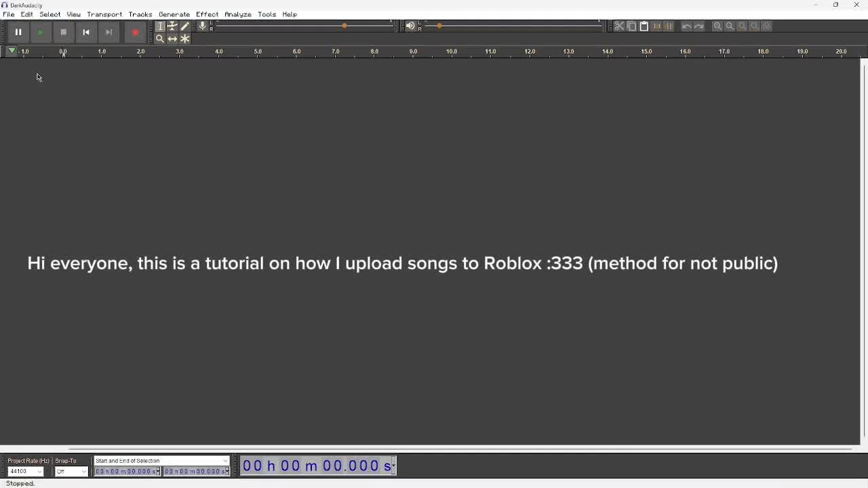Click the Fit Project zoom icon

(755, 26)
